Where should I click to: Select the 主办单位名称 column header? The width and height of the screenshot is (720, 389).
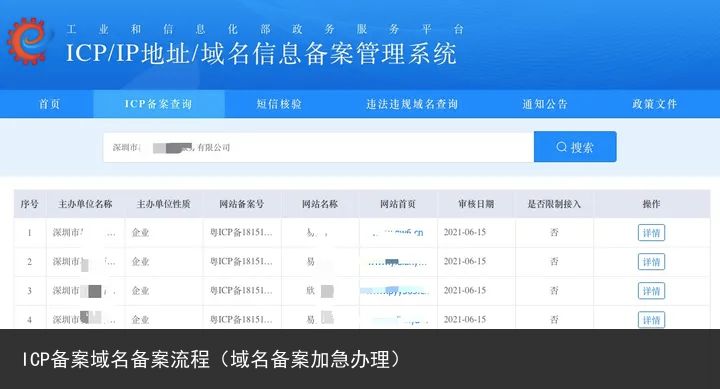85,204
